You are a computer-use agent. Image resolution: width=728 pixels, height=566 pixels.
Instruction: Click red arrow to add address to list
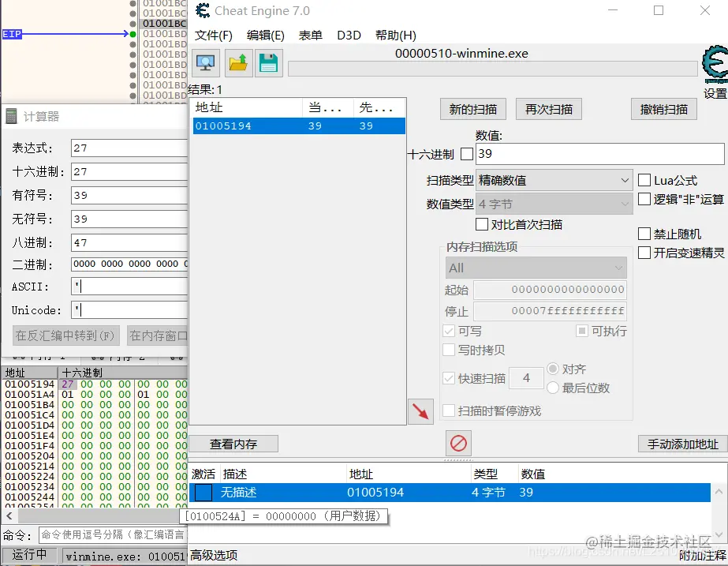420,412
